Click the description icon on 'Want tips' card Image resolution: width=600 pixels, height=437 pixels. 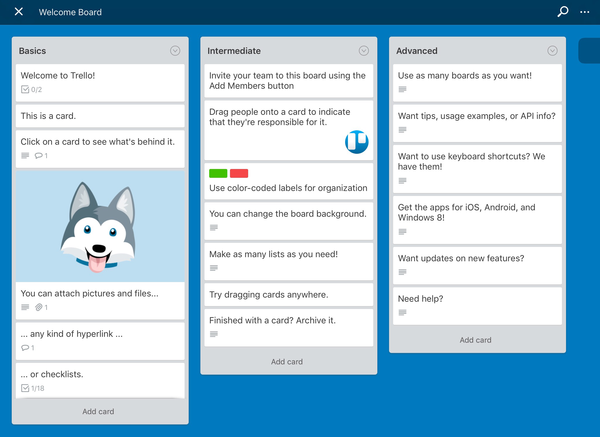pos(403,130)
